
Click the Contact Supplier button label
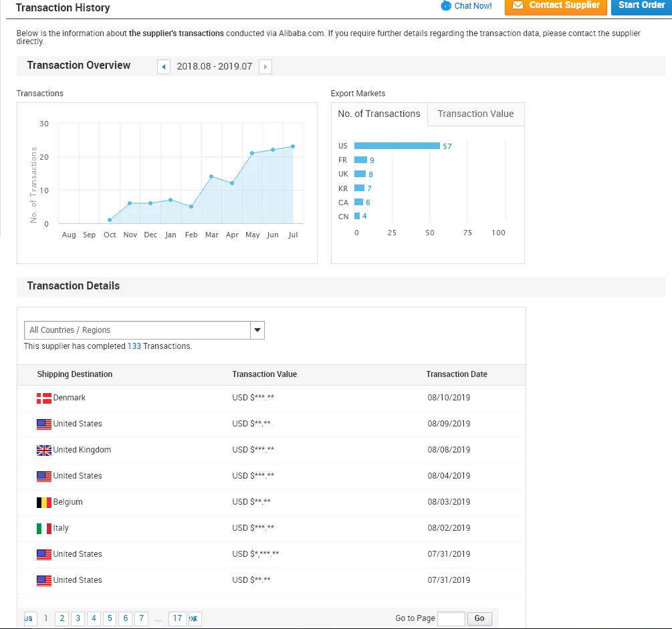click(564, 5)
